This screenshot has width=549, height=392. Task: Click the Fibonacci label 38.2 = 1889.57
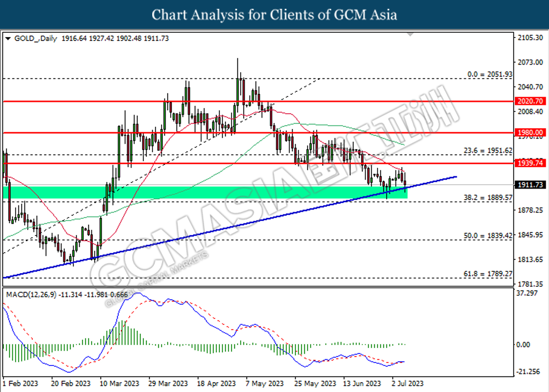pos(488,198)
